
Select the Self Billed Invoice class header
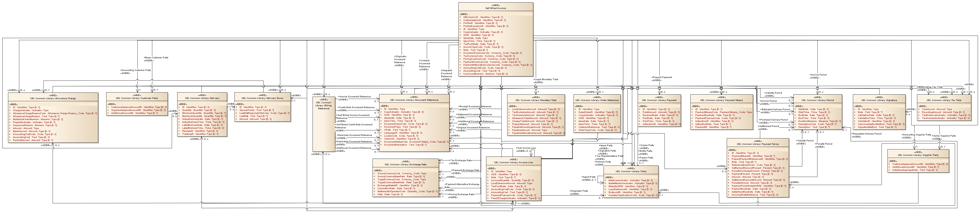click(495, 8)
